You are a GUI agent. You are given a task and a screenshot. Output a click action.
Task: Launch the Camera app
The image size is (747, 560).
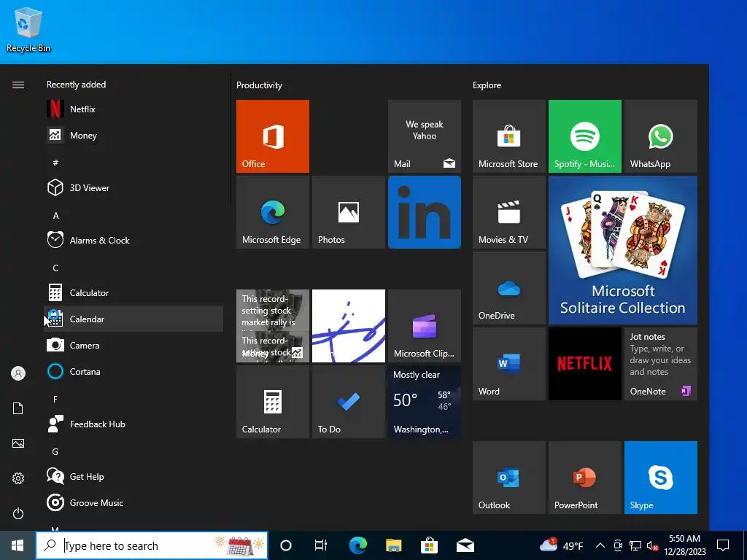[133, 345]
